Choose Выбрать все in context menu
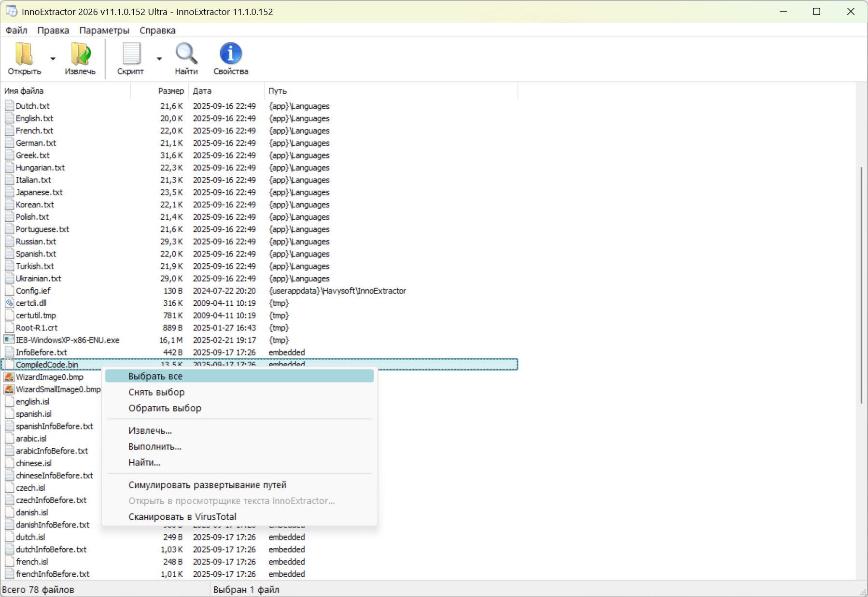Image resolution: width=868 pixels, height=597 pixels. tap(239, 376)
